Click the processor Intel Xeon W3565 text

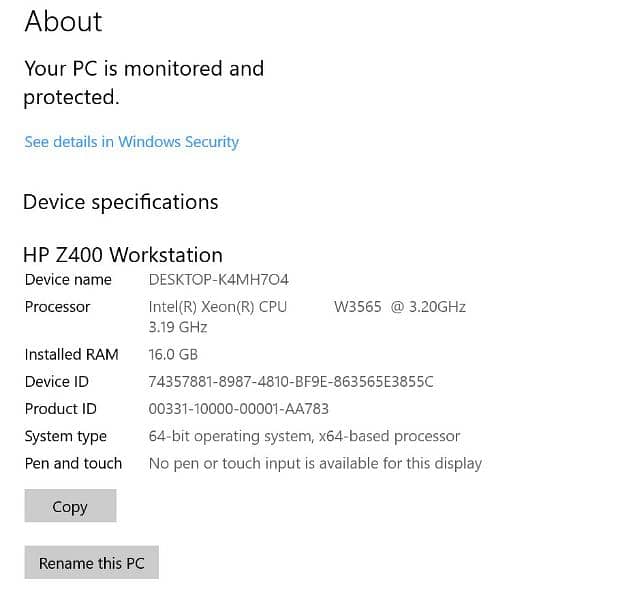pyautogui.click(x=307, y=317)
